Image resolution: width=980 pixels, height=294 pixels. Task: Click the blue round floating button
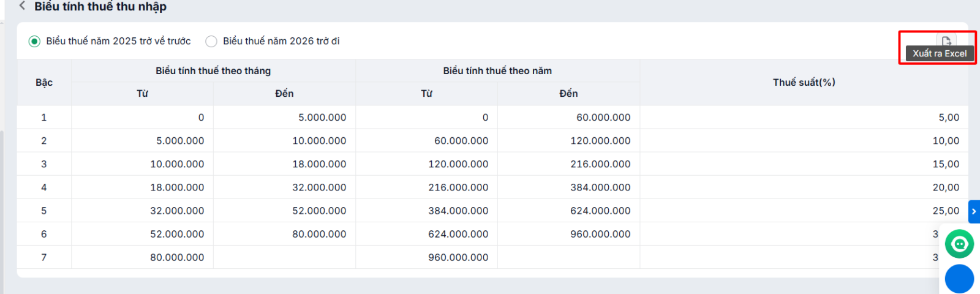click(x=959, y=279)
